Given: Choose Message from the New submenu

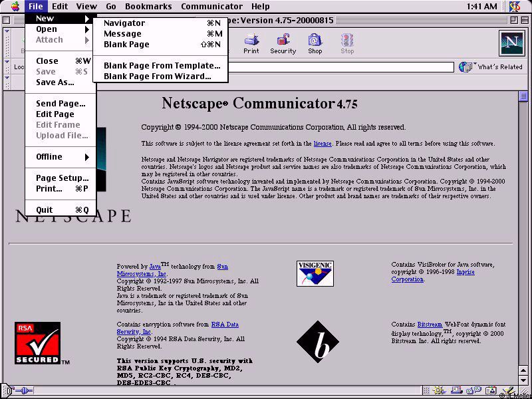Looking at the screenshot, I should click(160, 34).
